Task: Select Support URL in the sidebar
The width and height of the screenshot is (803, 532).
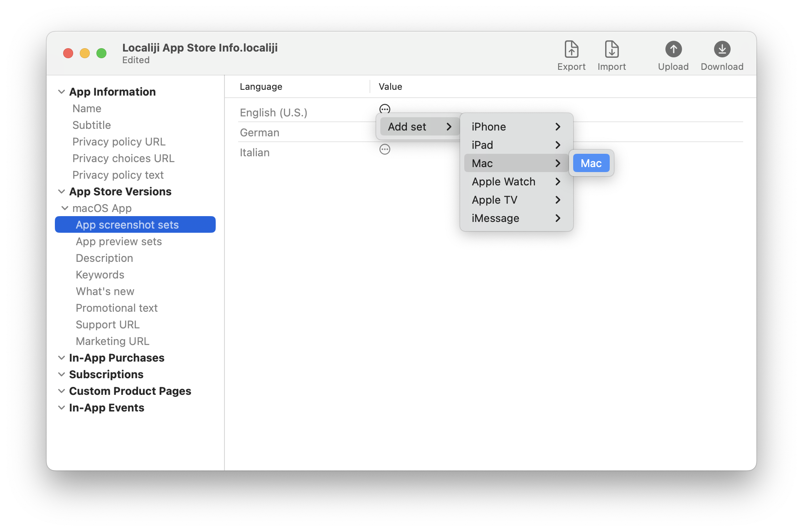Action: [108, 325]
